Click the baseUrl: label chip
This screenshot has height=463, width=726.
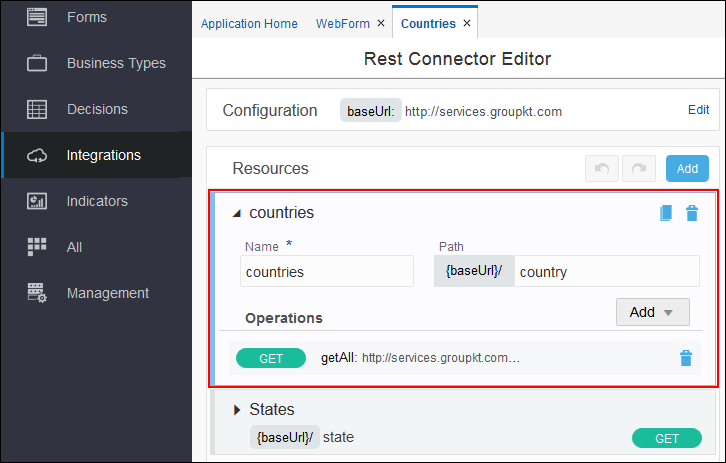tap(371, 111)
